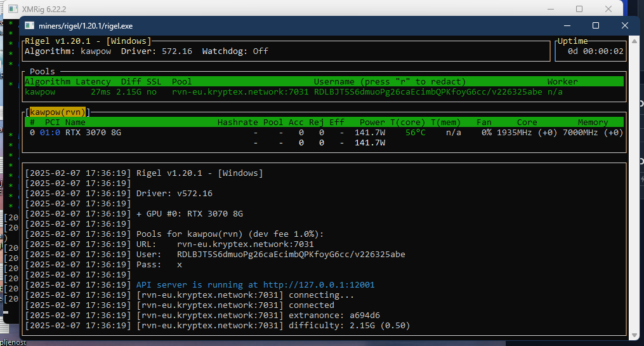The width and height of the screenshot is (644, 346).
Task: Click the Memory column header
Action: (593, 123)
